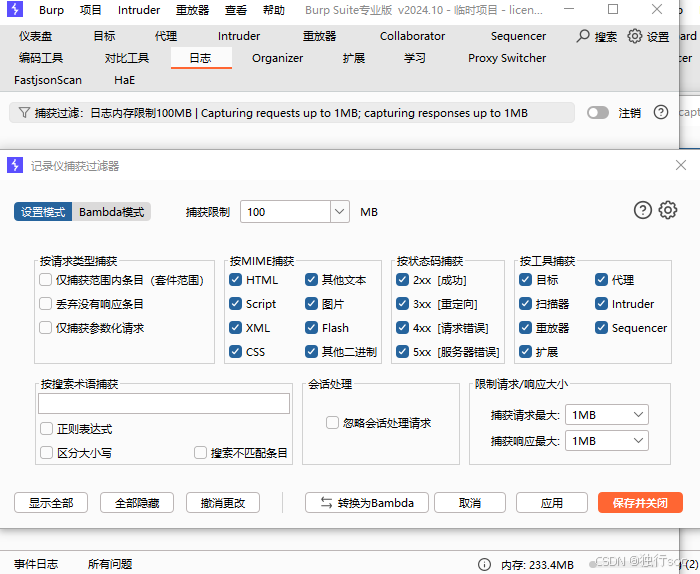Expand the 捕获限制 100 MB dropdown
The height and width of the screenshot is (574, 700).
(x=339, y=212)
